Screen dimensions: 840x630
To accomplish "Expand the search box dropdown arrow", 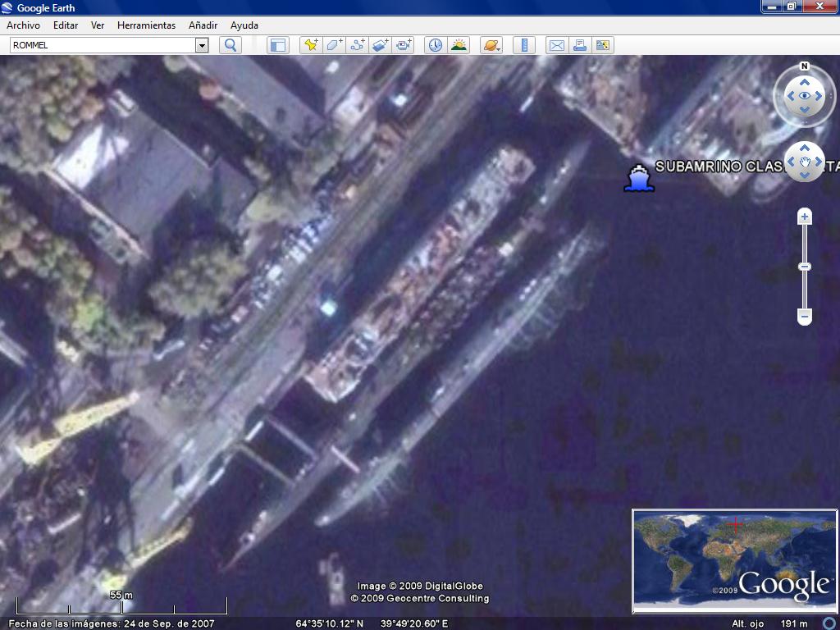I will pyautogui.click(x=202, y=46).
